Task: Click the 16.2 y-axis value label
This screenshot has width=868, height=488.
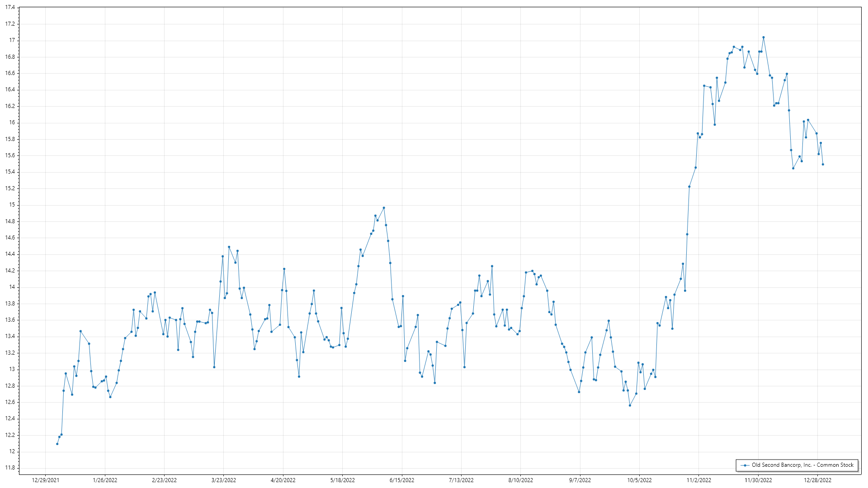Action: [x=10, y=106]
